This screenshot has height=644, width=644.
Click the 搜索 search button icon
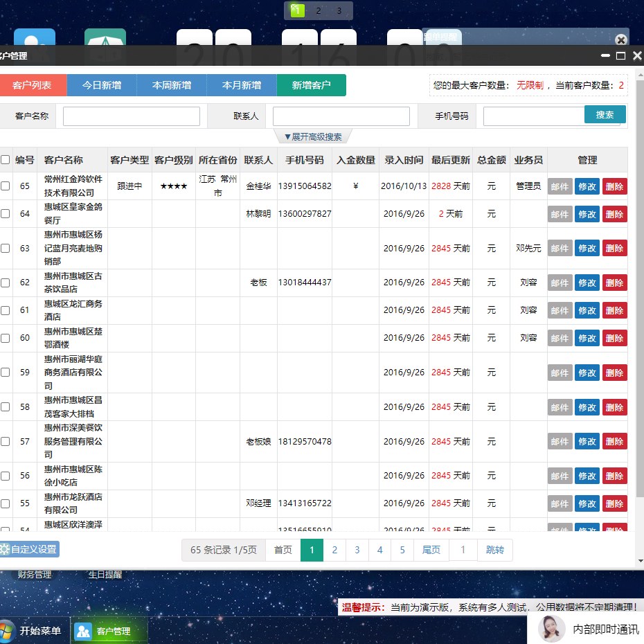point(605,116)
